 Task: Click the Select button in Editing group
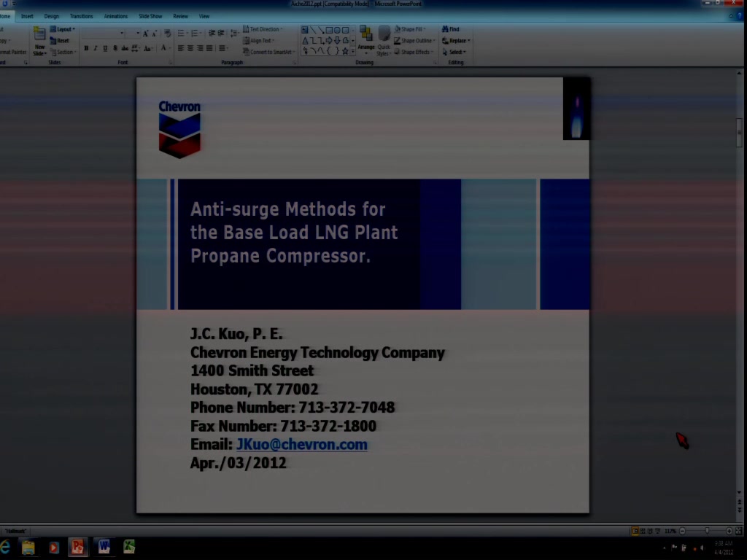pyautogui.click(x=454, y=52)
